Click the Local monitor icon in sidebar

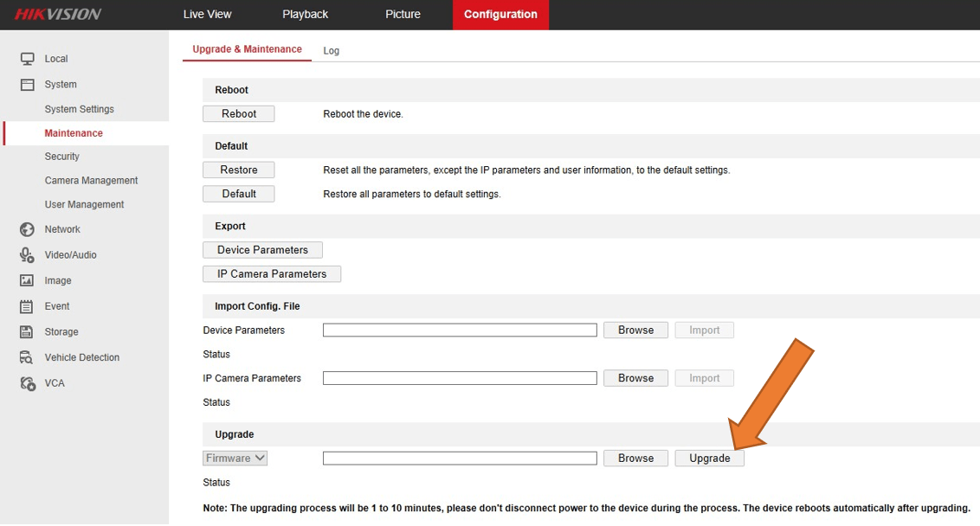[27, 59]
